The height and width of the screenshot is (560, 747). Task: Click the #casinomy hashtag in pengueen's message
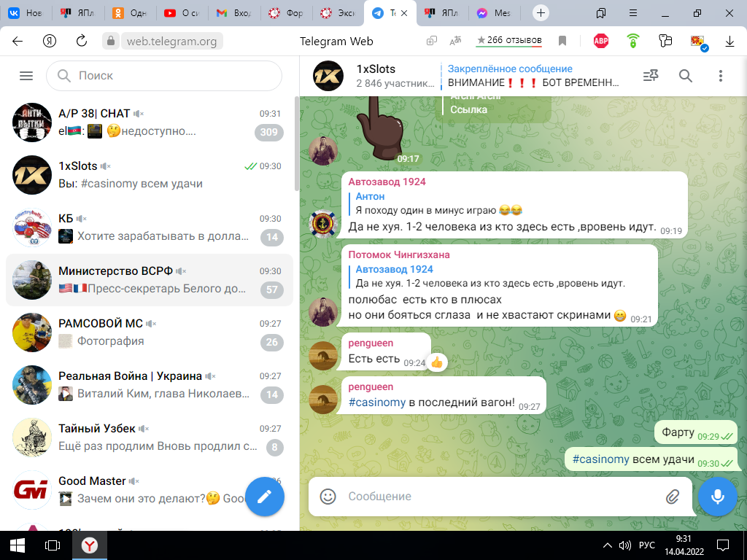[x=377, y=402]
